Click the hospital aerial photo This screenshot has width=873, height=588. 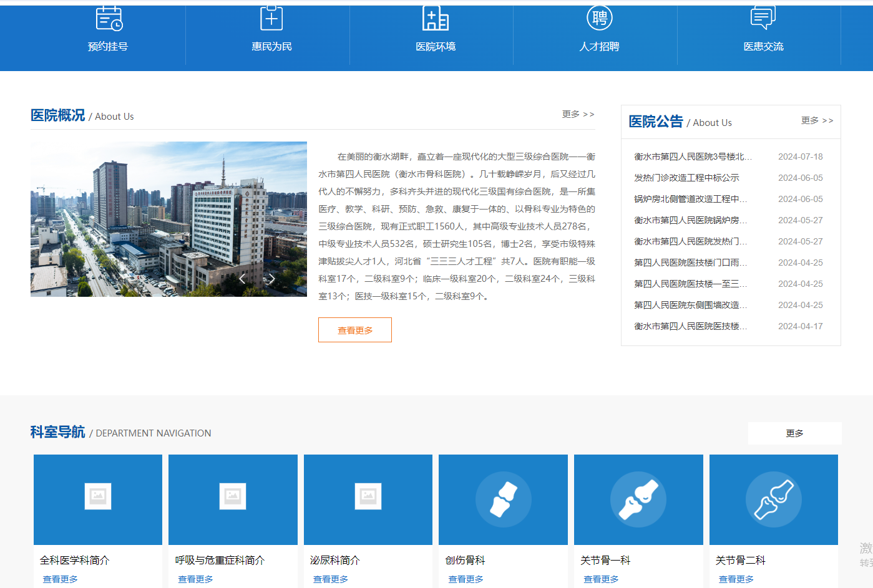tap(168, 219)
